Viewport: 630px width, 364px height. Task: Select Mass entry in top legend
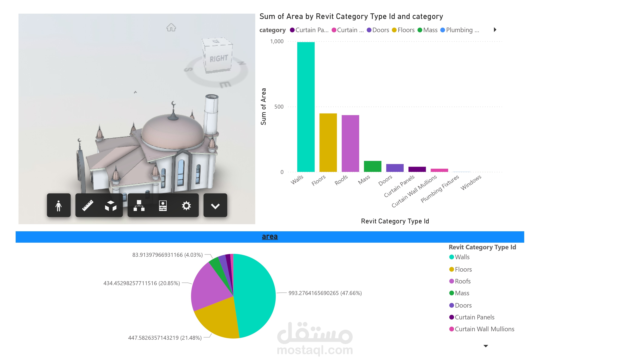coord(430,30)
